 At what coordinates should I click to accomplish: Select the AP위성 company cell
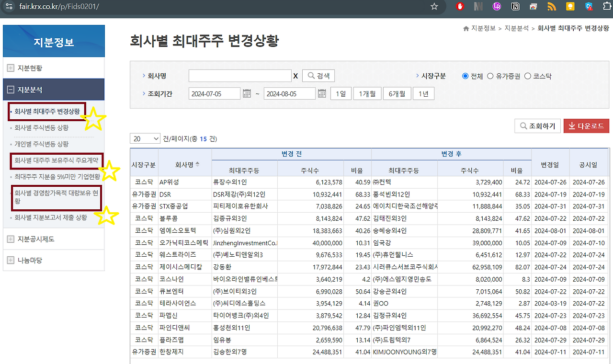pyautogui.click(x=185, y=182)
